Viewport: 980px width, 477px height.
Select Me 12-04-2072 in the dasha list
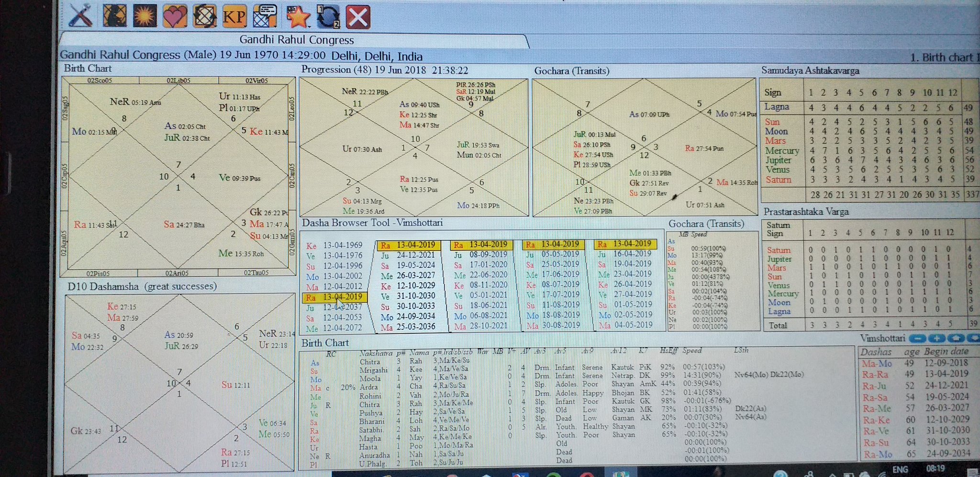[334, 329]
